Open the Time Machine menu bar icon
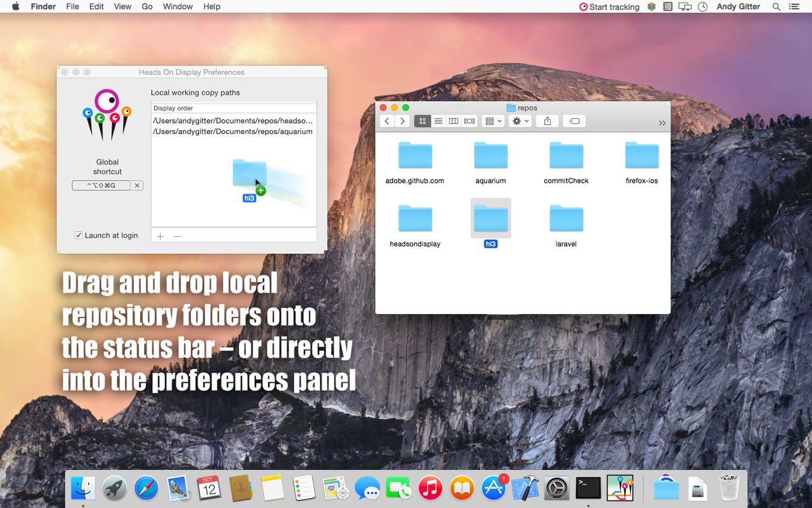 702,6
